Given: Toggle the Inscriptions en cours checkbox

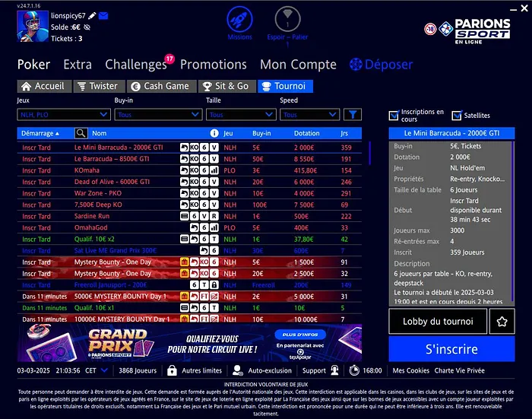Looking at the screenshot, I should point(394,116).
